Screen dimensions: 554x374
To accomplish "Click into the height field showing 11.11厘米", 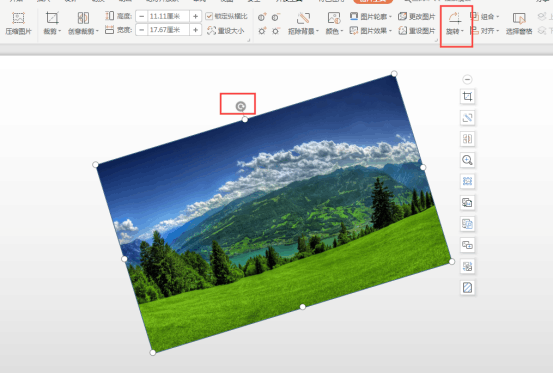I will tap(168, 16).
